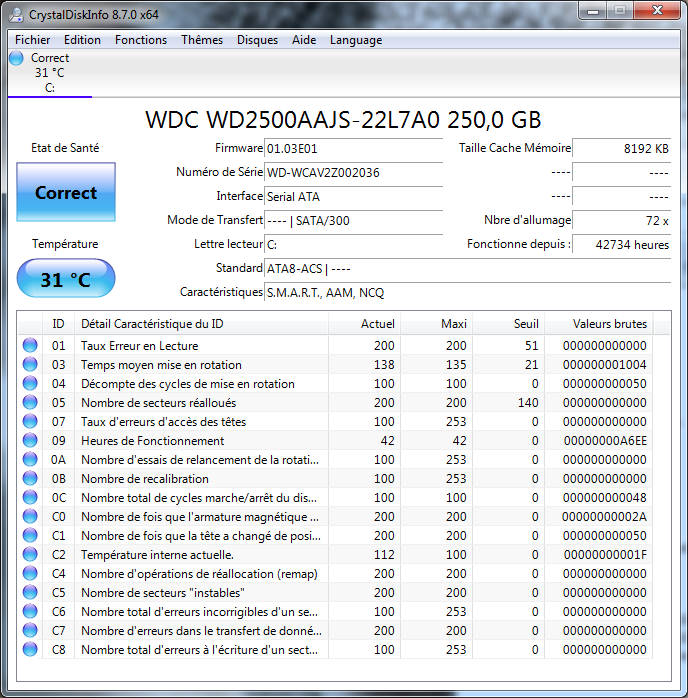Click the Valeurs brutes column header

click(x=609, y=324)
